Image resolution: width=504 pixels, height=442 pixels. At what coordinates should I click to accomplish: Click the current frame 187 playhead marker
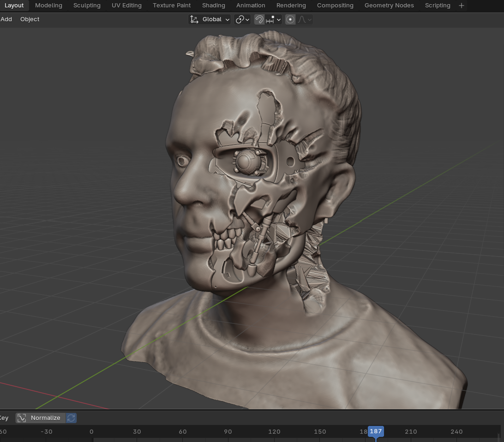pos(376,432)
